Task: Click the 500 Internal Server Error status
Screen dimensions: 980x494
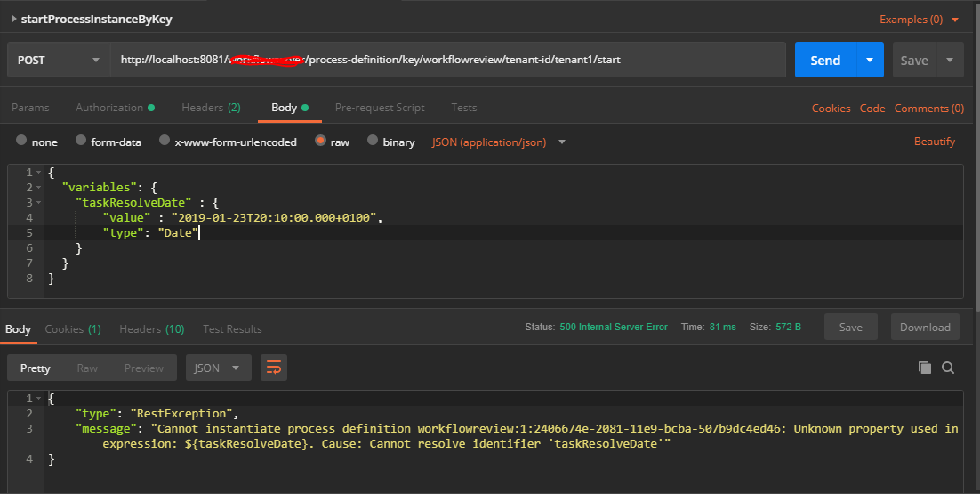Action: (x=614, y=327)
